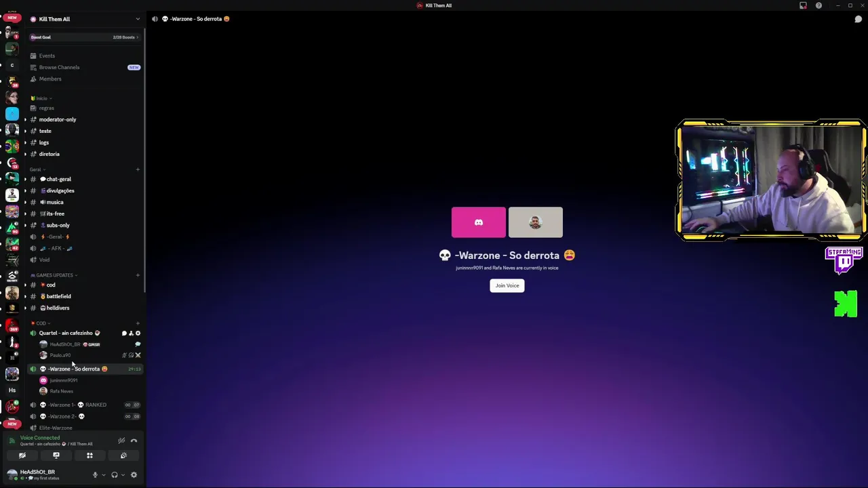Switch to the C server icon

click(x=12, y=65)
